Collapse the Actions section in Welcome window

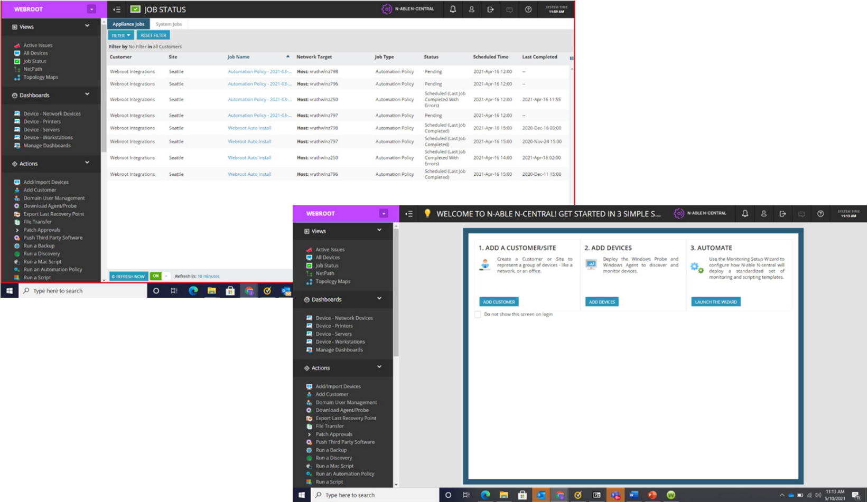[379, 367]
